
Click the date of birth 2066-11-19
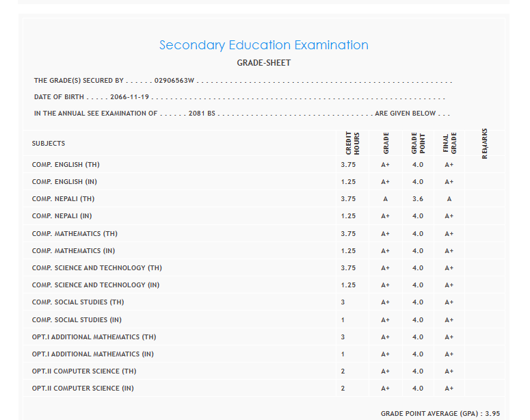point(130,97)
